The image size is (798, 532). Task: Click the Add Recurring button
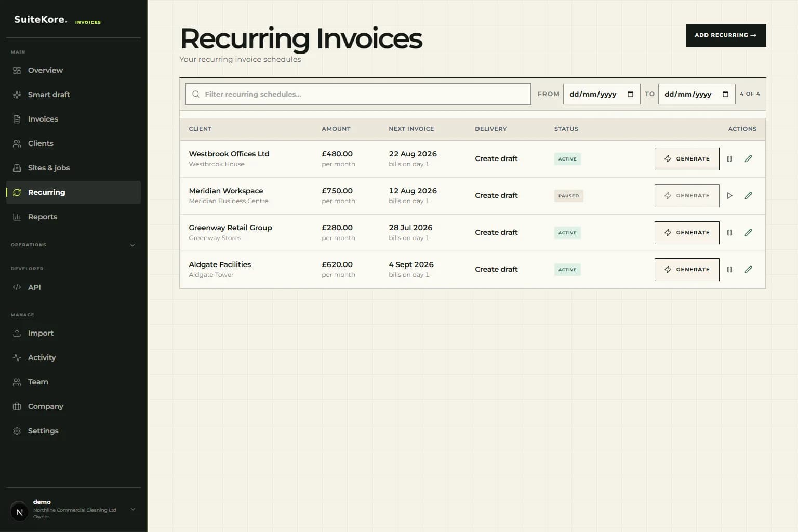(x=726, y=35)
